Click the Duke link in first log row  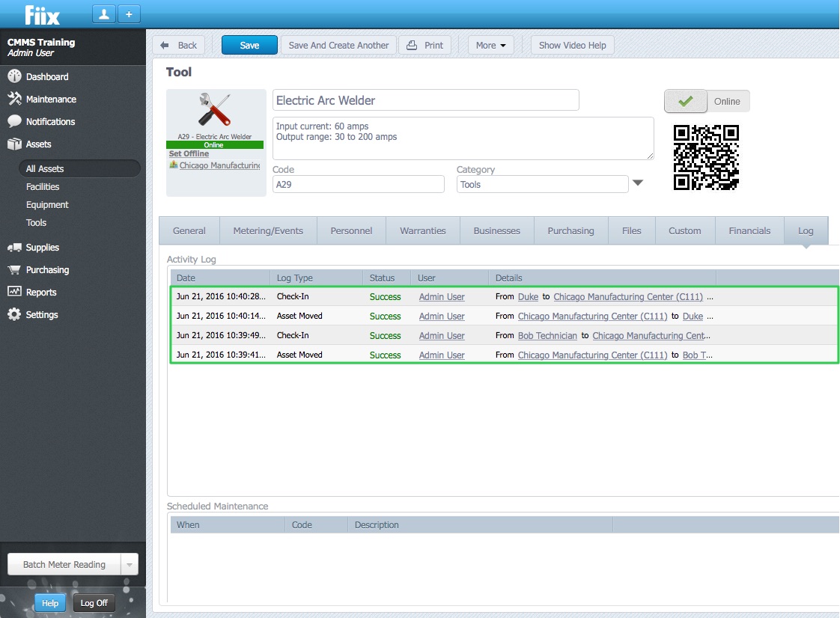coord(528,297)
